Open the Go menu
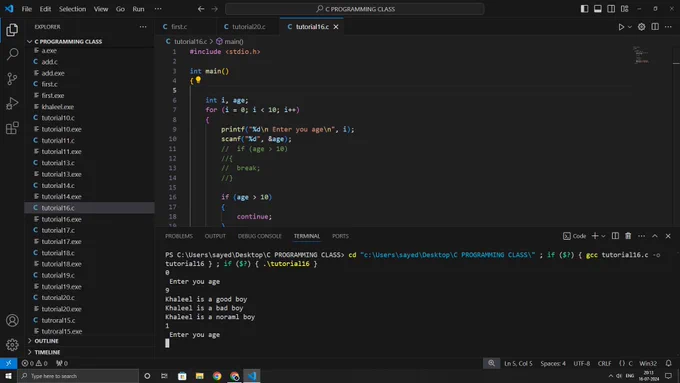Viewport: 680px width, 383px height. pos(120,9)
